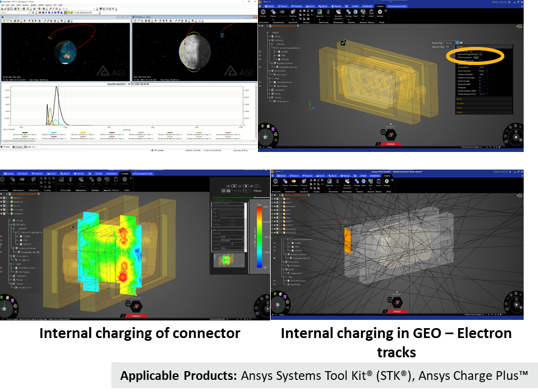Click Illumination icon in bottom-right Discovery ribbon
Viewport: 538px width, 392px height.
(x=294, y=181)
